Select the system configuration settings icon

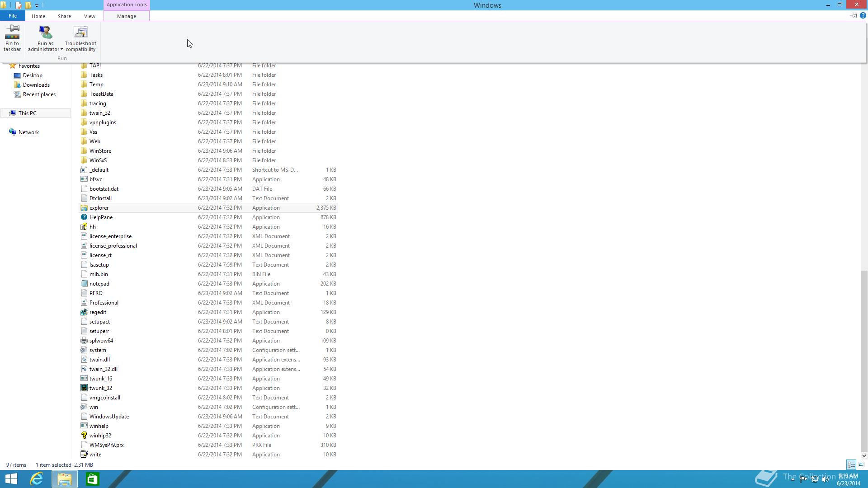click(x=84, y=350)
